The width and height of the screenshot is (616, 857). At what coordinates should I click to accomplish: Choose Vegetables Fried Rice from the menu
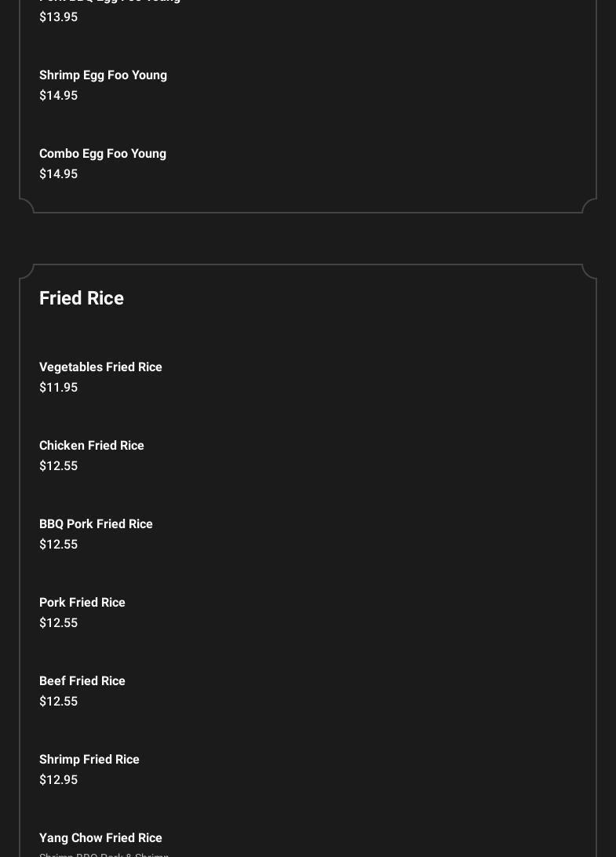point(100,367)
